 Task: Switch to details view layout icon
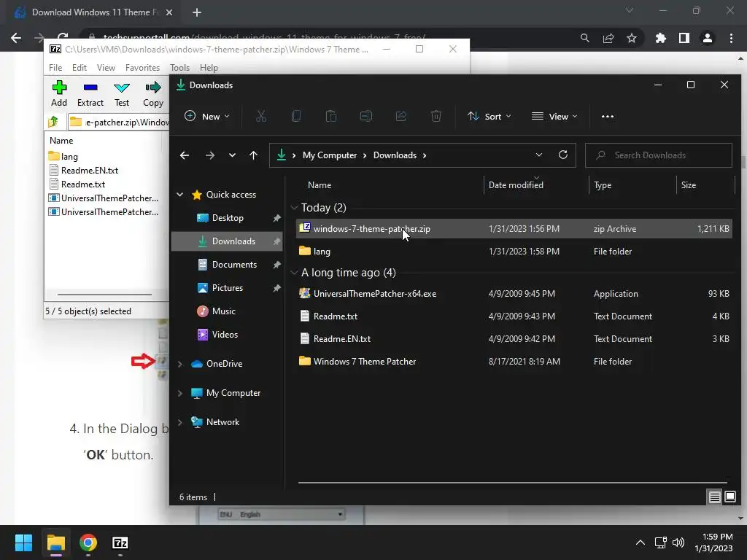tap(715, 497)
